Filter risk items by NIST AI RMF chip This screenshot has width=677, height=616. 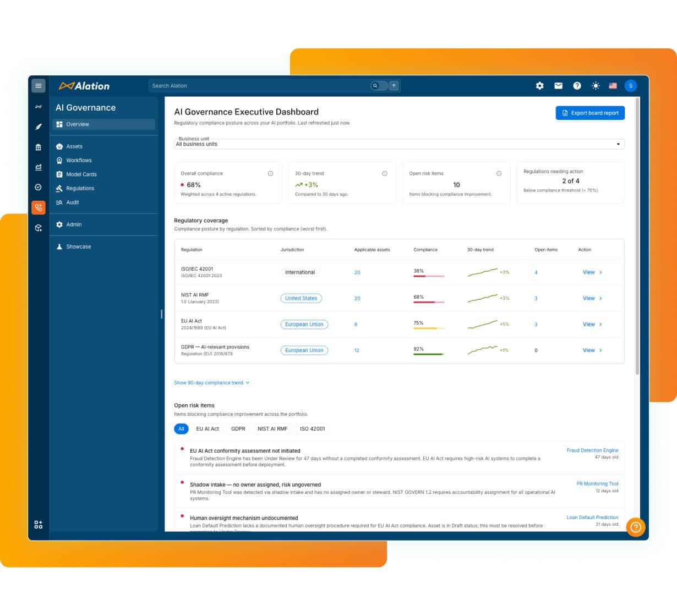point(272,429)
